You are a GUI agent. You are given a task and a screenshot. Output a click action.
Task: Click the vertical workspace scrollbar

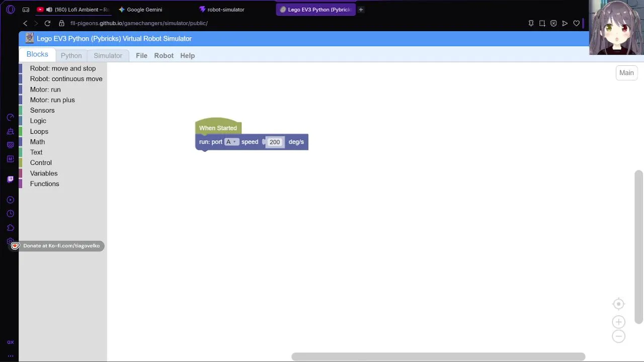638,247
